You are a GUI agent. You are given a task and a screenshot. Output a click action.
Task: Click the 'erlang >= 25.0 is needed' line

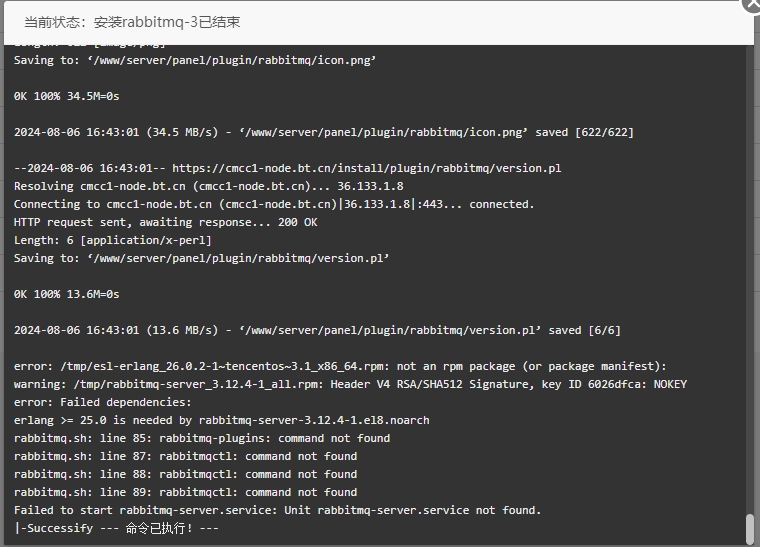222,420
